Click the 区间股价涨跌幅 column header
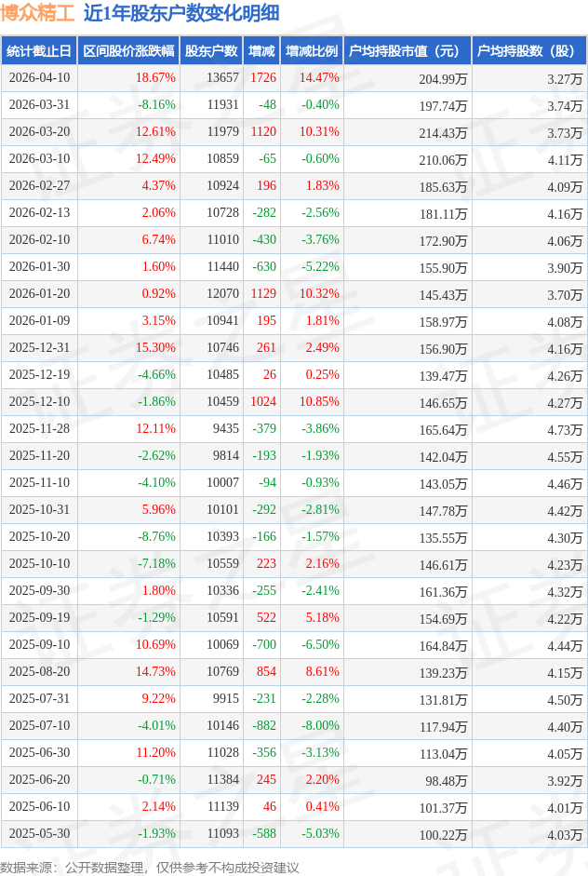This screenshot has height=876, width=588. (127, 51)
